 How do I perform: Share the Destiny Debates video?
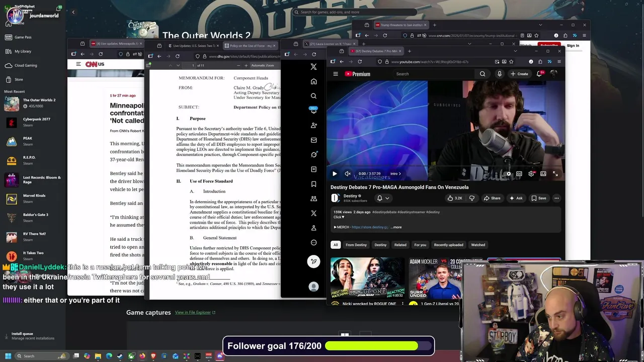pyautogui.click(x=492, y=198)
